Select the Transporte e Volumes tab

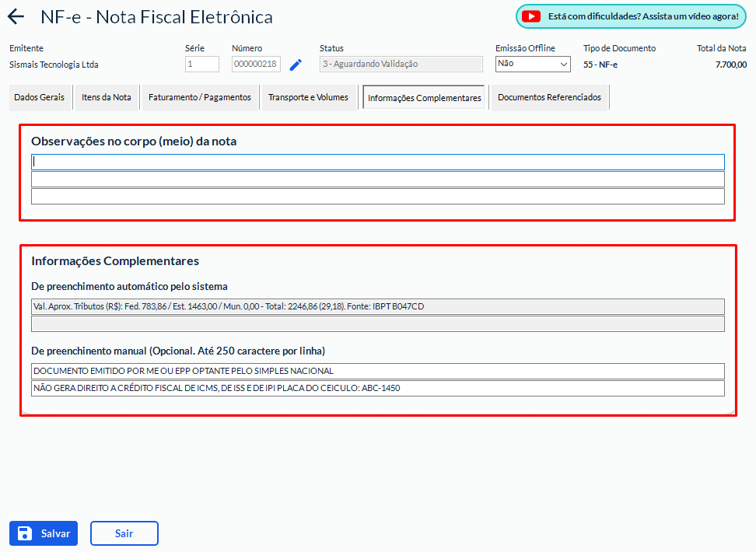coord(308,98)
